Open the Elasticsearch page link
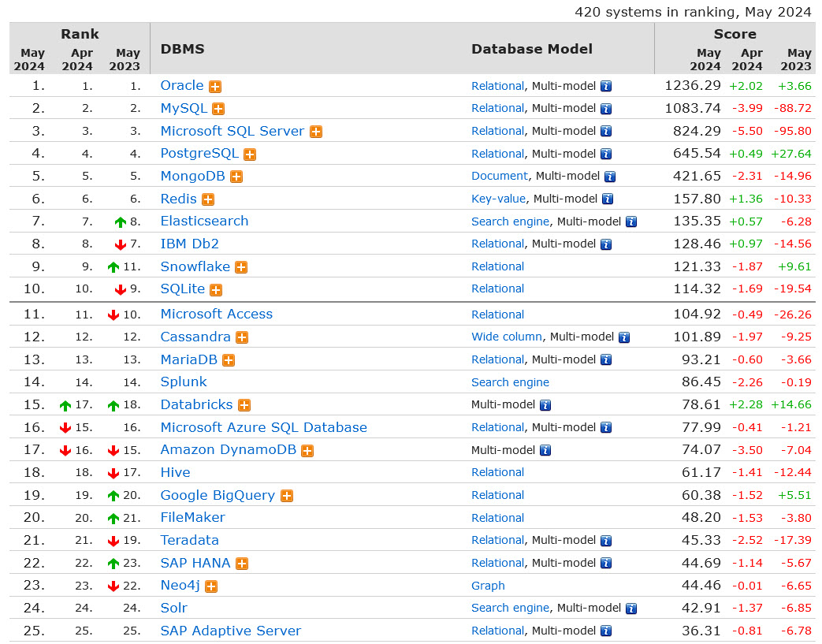822x644 pixels. (x=204, y=221)
